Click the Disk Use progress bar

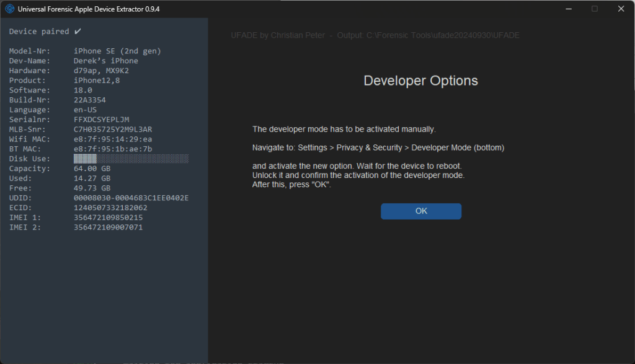click(x=131, y=159)
